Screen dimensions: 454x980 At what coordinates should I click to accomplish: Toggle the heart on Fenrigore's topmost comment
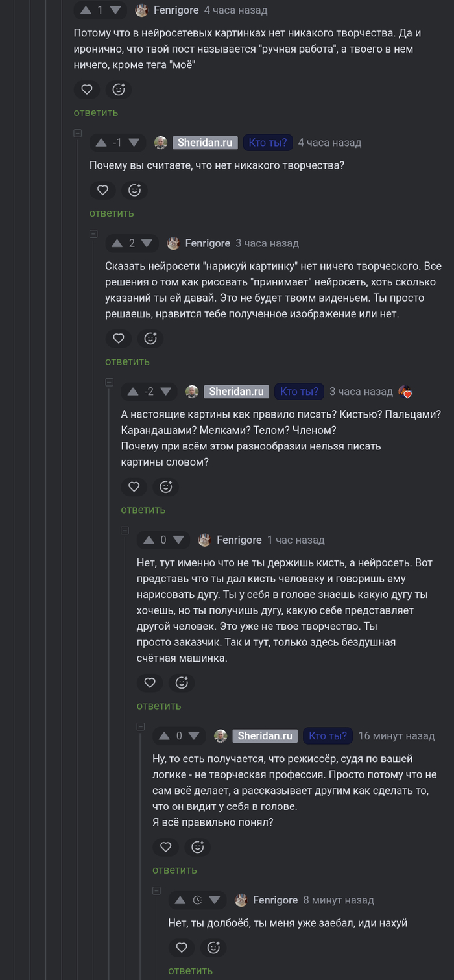click(86, 90)
